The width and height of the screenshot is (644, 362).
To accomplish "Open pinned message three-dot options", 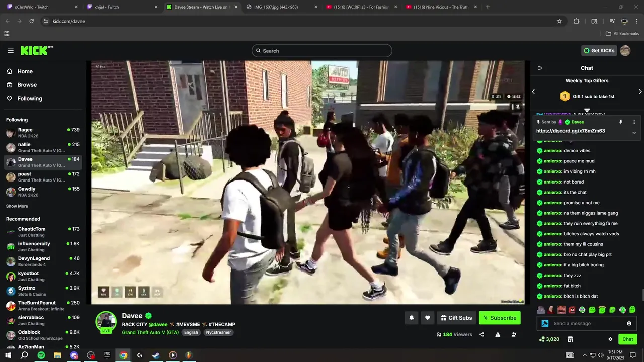I will [x=634, y=122].
